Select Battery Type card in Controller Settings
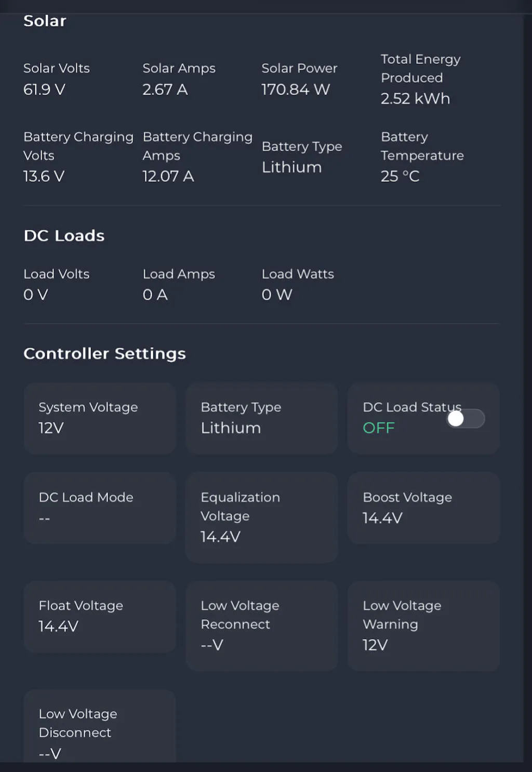The image size is (532, 772). click(261, 418)
